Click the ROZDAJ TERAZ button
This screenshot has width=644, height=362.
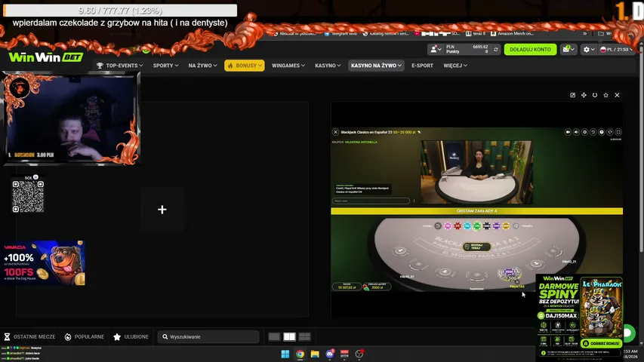(x=476, y=247)
